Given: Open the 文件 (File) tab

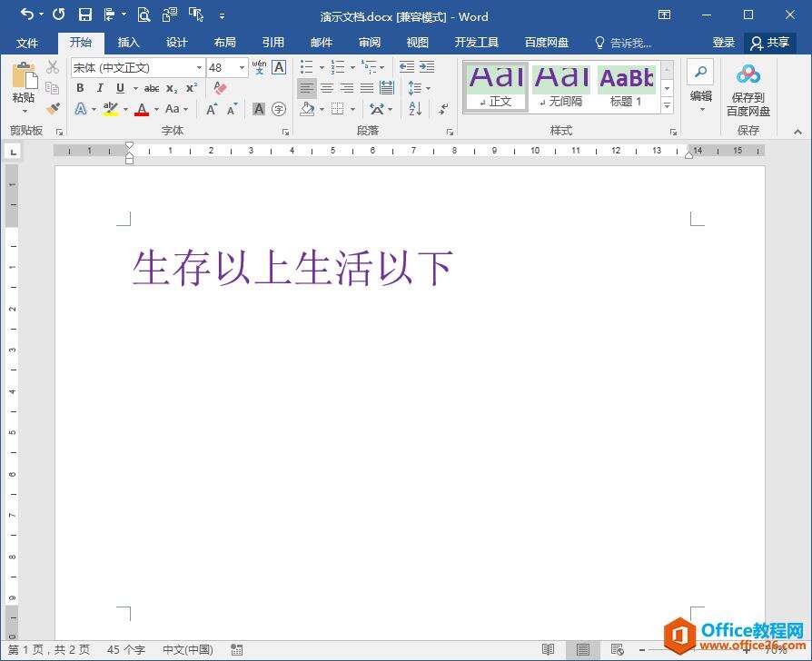Looking at the screenshot, I should [x=27, y=43].
